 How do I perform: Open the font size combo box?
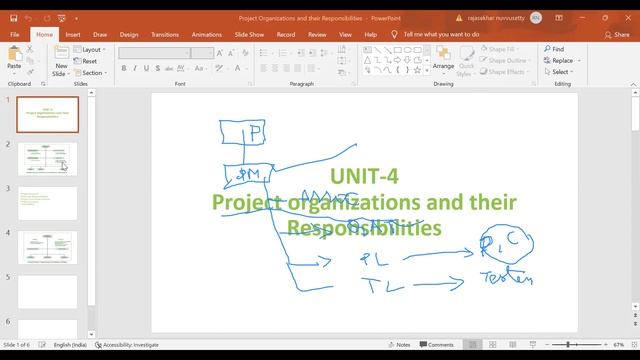coord(202,53)
